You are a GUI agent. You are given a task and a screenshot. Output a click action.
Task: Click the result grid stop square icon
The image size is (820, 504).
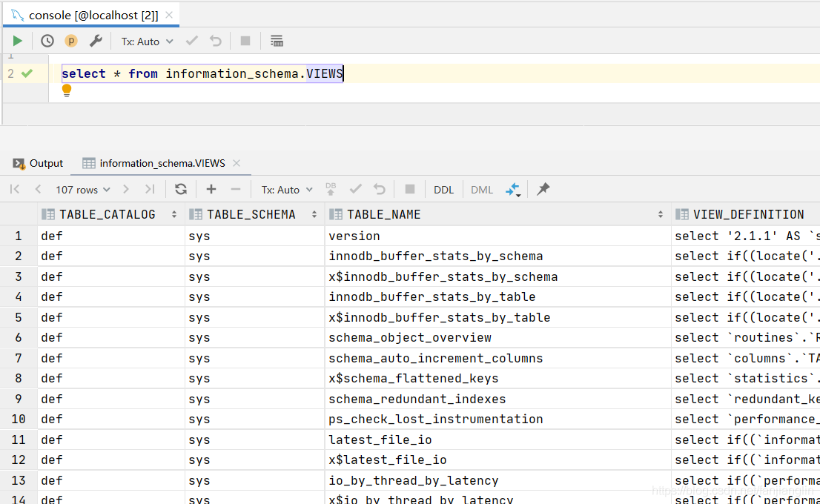(410, 189)
